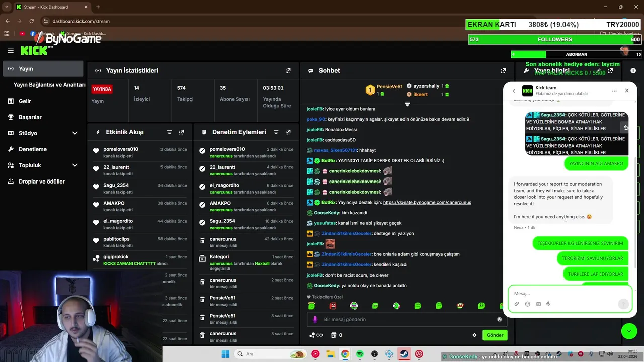Image resolution: width=644 pixels, height=362 pixels.
Task: Click the makas_Siken567131 username in chat
Action: 335,150
